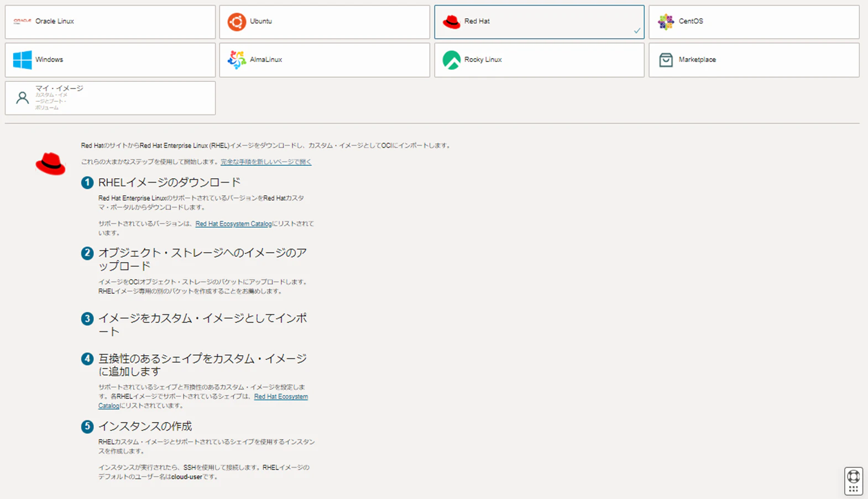Viewport: 868px width, 499px height.
Task: Click the イメージをカスタム・イメージとしてインポート heading
Action: coord(202,325)
